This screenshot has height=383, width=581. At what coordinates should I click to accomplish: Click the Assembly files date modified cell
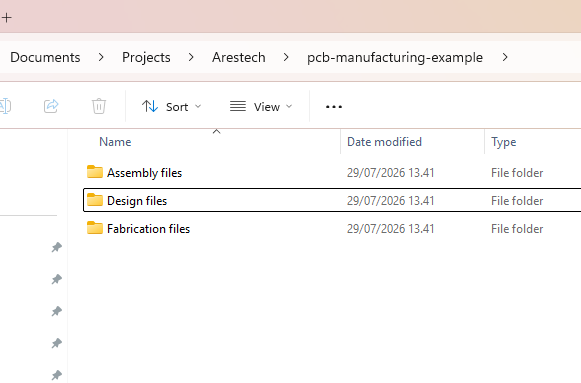point(391,173)
